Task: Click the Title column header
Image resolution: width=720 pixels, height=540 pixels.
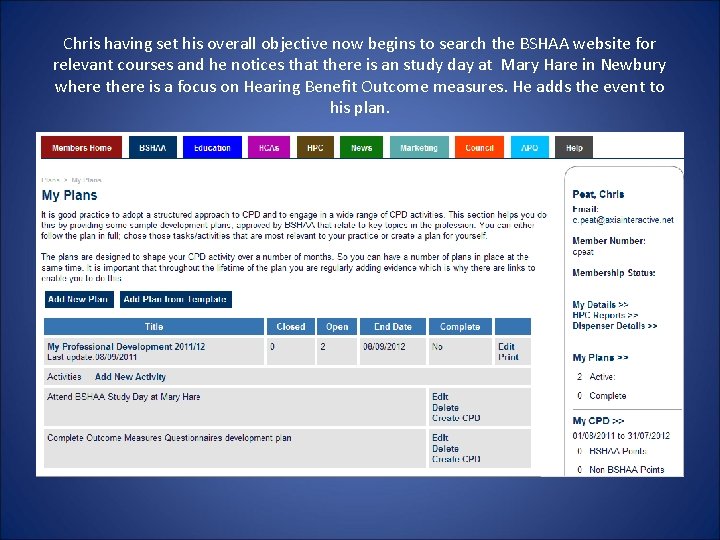Action: (154, 326)
